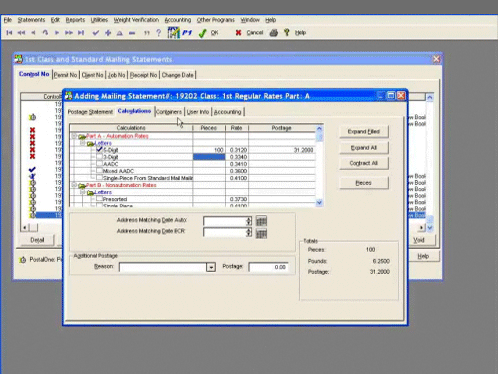Click the PostalOne status icon
The width and height of the screenshot is (498, 374).
click(23, 260)
